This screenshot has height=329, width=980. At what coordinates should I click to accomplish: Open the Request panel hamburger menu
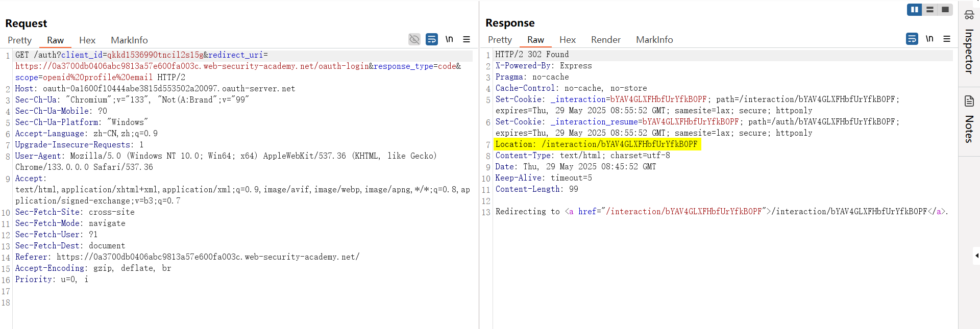tap(467, 39)
